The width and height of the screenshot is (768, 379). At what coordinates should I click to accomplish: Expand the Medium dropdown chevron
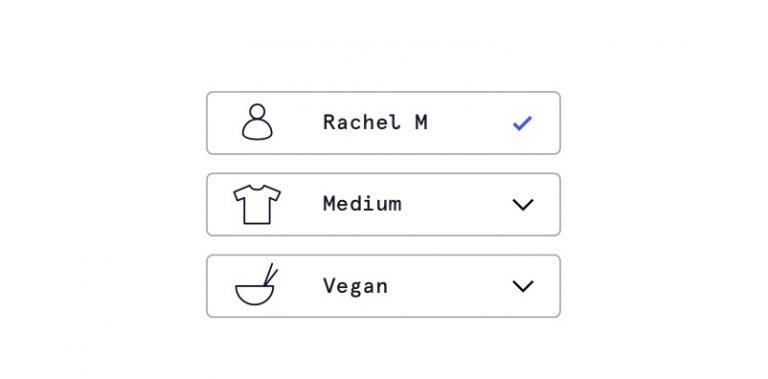[x=523, y=205]
